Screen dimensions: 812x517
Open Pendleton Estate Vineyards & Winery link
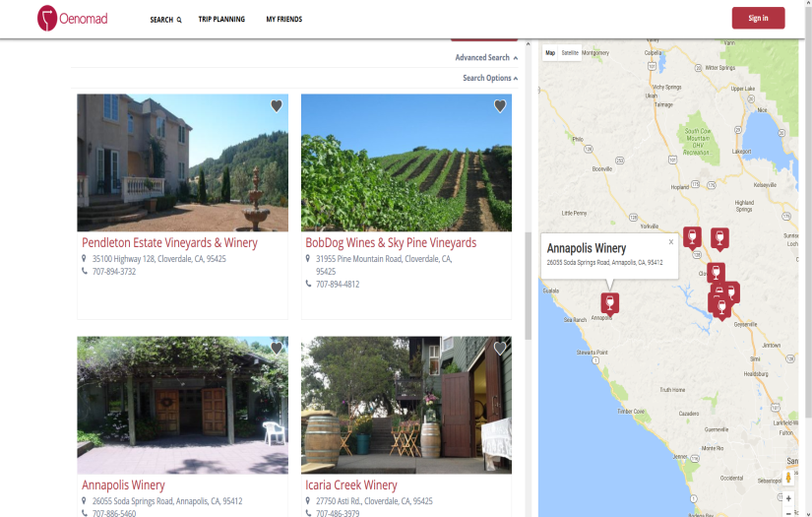click(x=170, y=242)
